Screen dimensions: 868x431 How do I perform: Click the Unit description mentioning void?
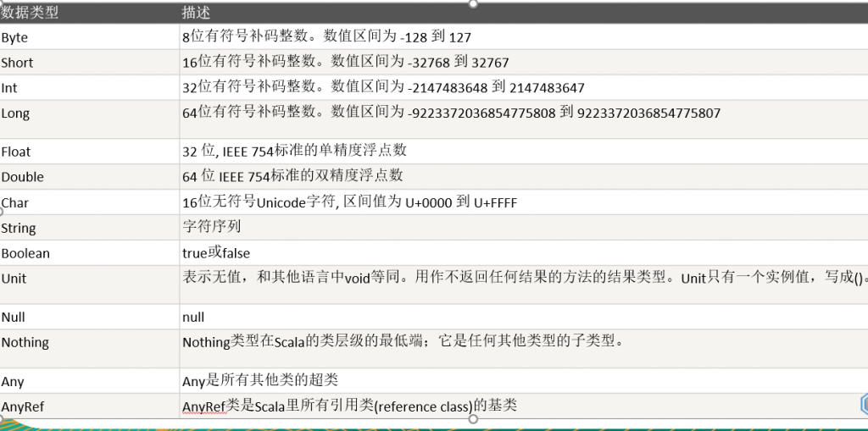tap(524, 285)
